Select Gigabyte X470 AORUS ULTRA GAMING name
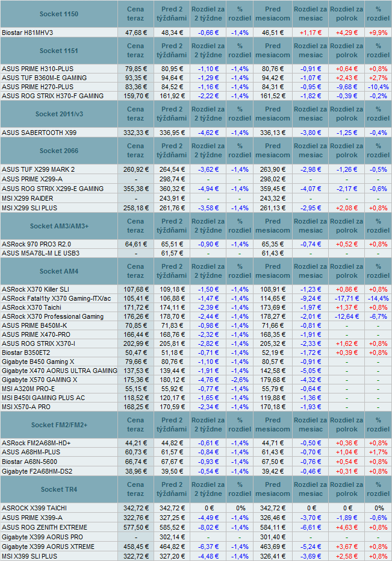 pos(60,371)
